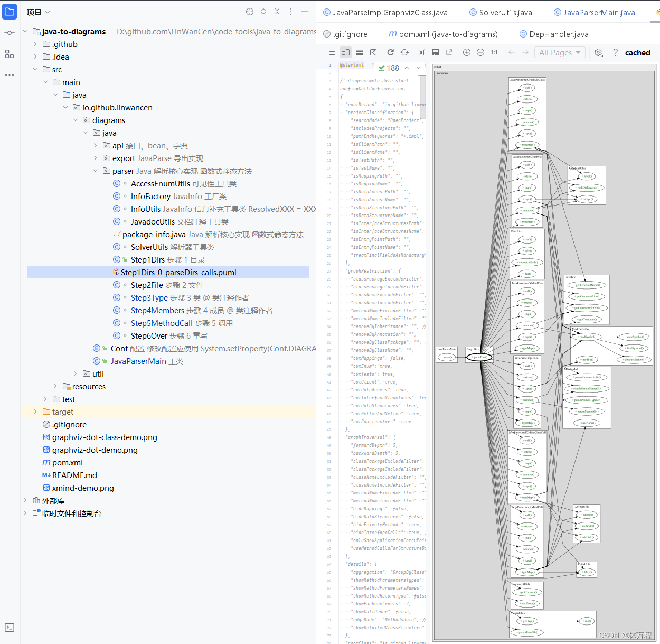Click the PlantUML help question mark

(x=616, y=52)
